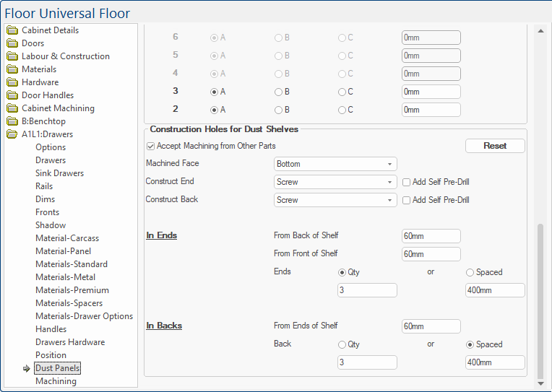Enable Add Self Pre-Drill for Construct End
The height and width of the screenshot is (392, 552).
click(407, 182)
